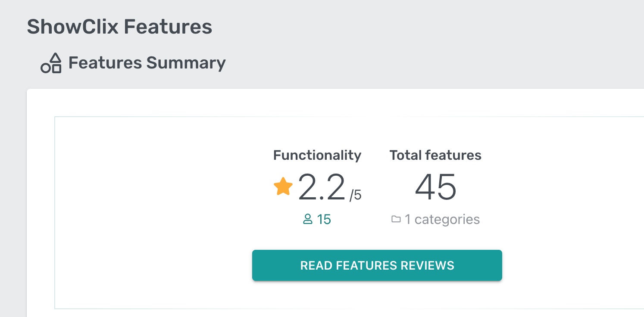Click the teal reviewer person icon
This screenshot has height=317, width=644.
[308, 220]
